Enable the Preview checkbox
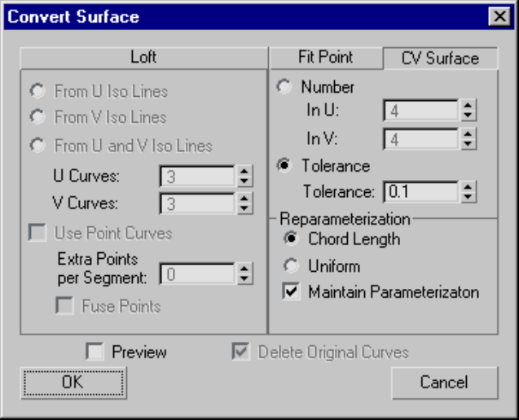The height and width of the screenshot is (420, 519). pyautogui.click(x=95, y=352)
